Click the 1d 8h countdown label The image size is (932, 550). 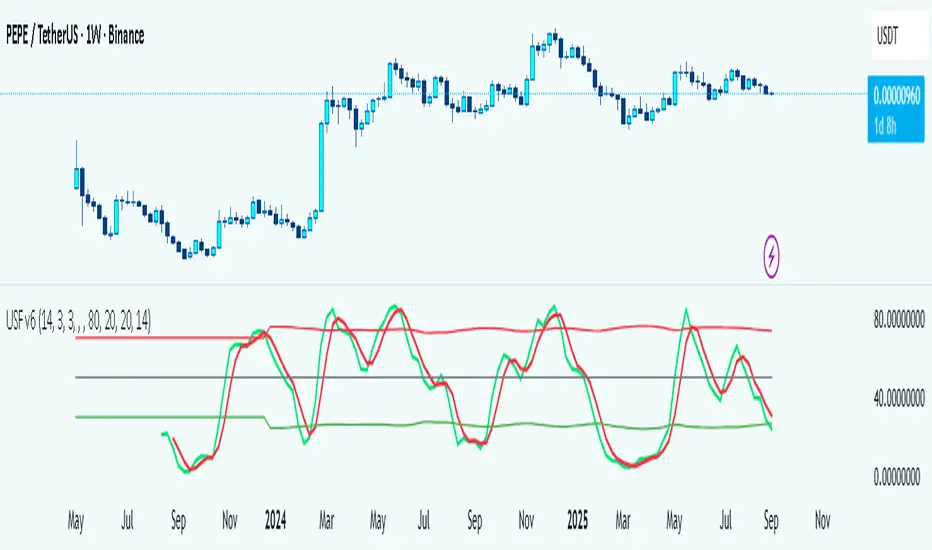(x=890, y=122)
